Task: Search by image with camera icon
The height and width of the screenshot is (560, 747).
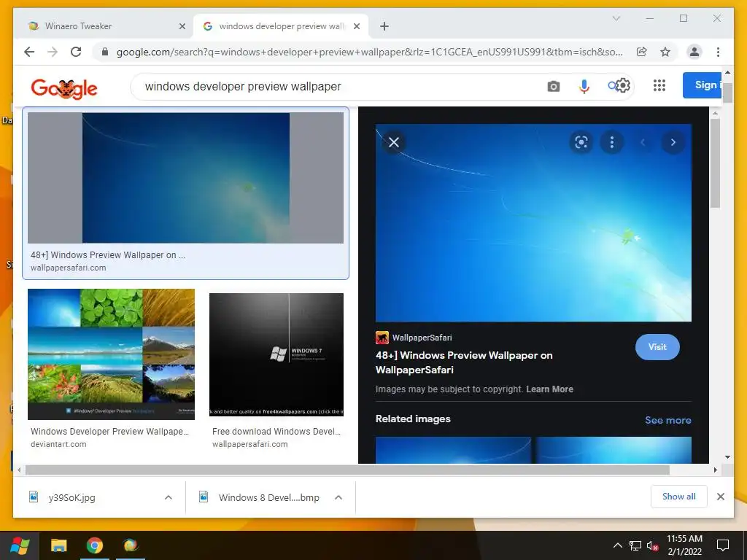Action: (x=554, y=86)
